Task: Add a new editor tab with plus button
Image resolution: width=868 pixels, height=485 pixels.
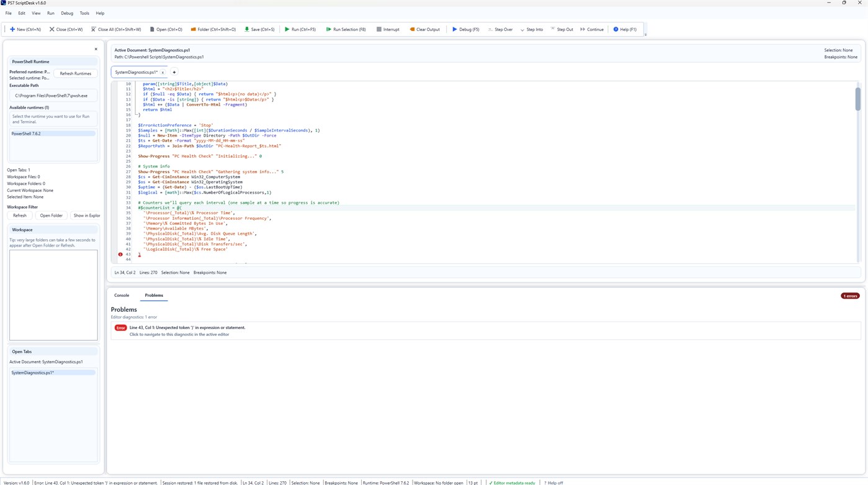Action: point(174,73)
